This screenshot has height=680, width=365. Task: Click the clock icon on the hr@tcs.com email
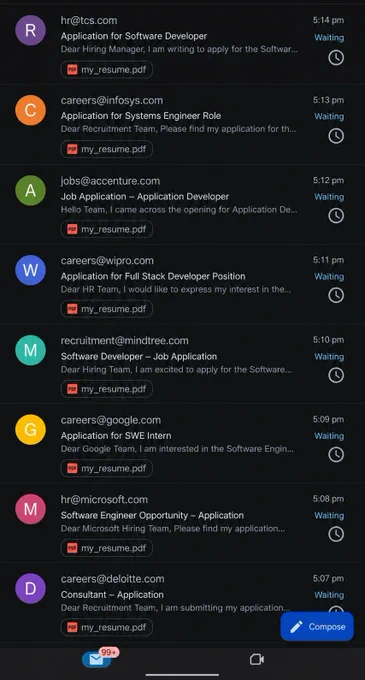click(336, 57)
